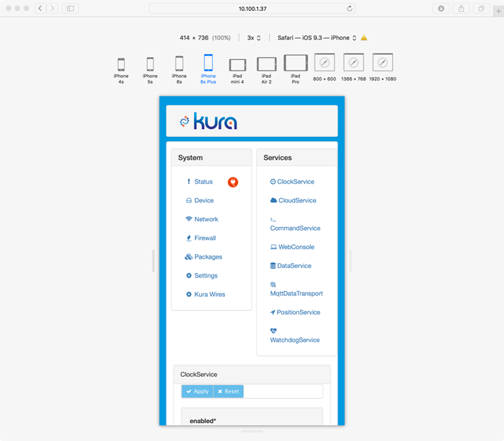
Task: Click the ClockService panel title
Action: 198,375
